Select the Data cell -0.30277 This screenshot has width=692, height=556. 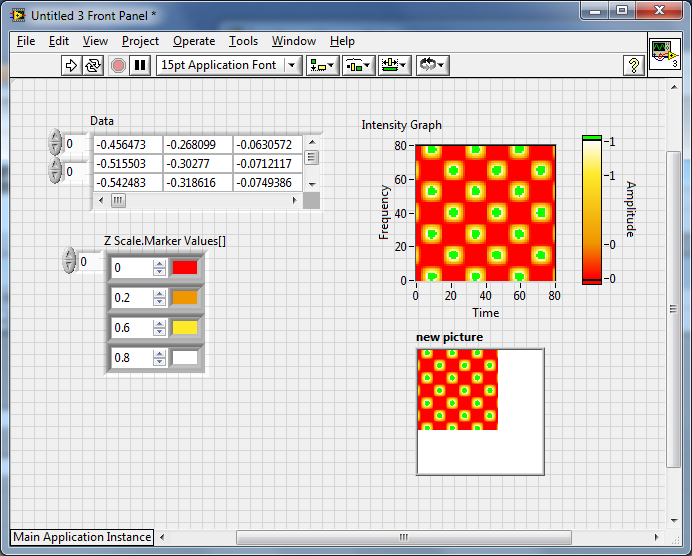(x=198, y=164)
